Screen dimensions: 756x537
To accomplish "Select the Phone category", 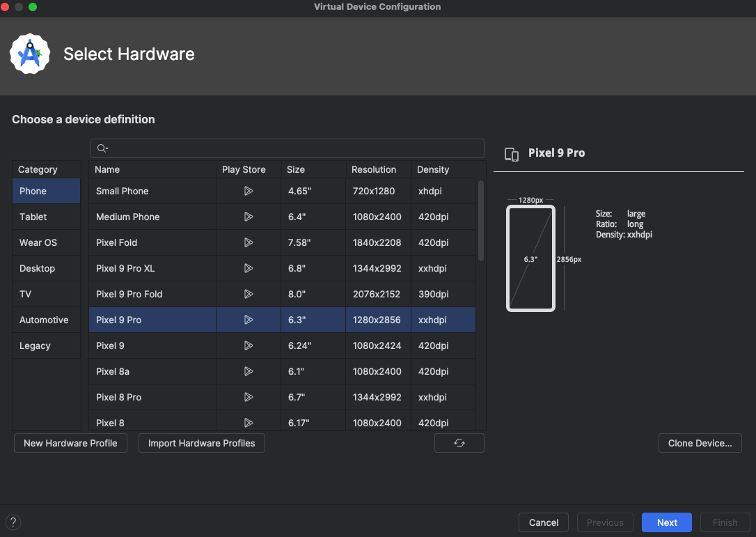I will click(46, 191).
